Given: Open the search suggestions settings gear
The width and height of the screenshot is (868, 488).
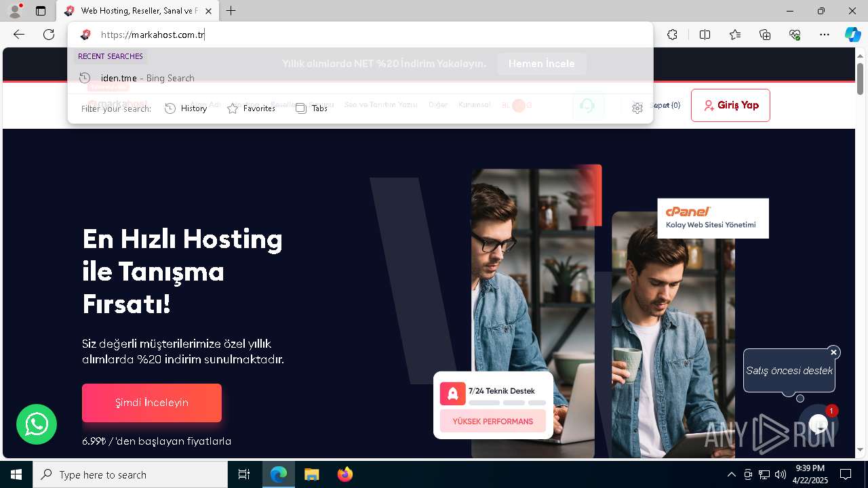Looking at the screenshot, I should point(637,108).
